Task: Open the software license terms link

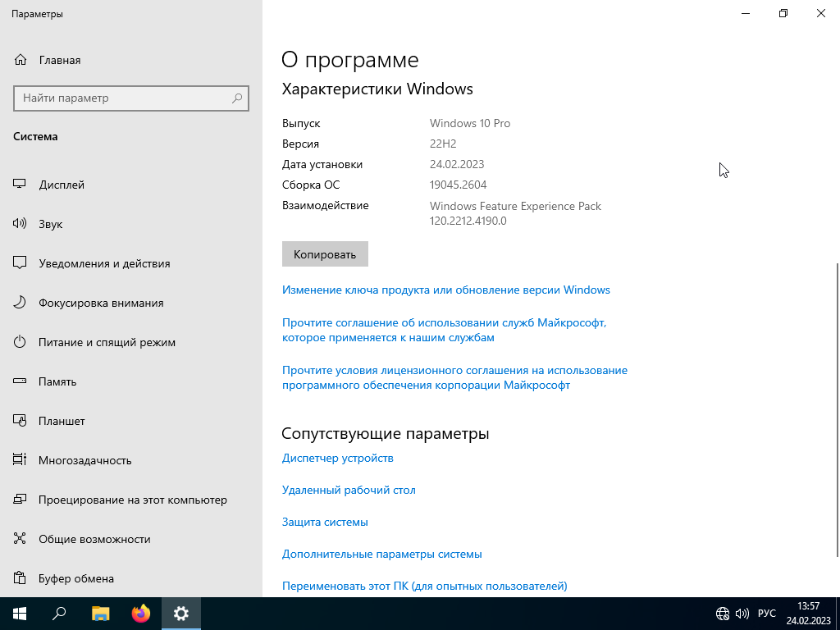Action: coord(454,377)
